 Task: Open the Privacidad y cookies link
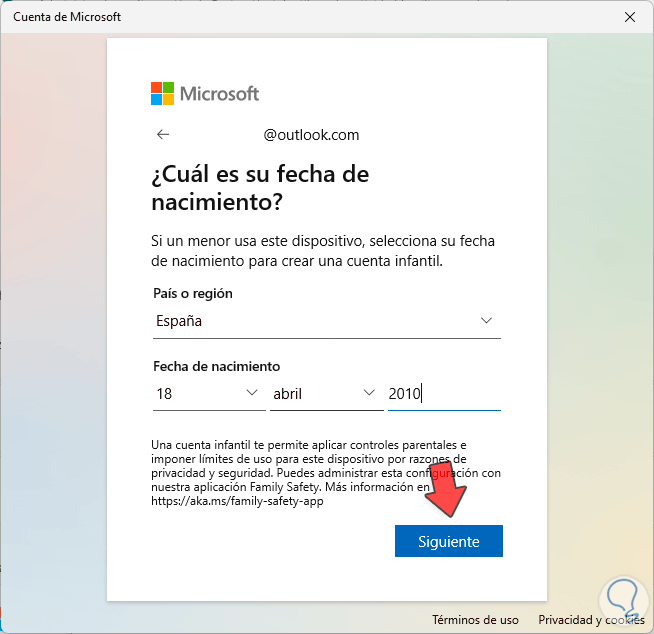591,620
